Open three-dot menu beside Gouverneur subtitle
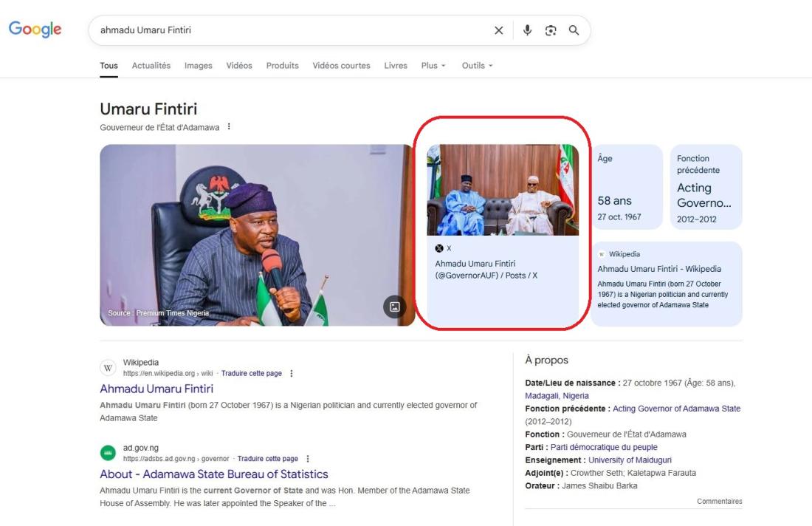The width and height of the screenshot is (812, 526). pyautogui.click(x=229, y=127)
